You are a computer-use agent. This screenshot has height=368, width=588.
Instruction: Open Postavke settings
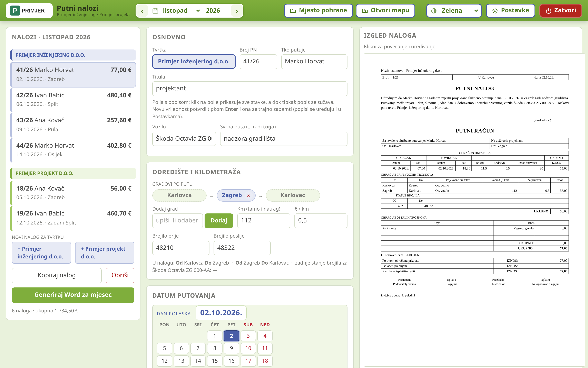510,11
